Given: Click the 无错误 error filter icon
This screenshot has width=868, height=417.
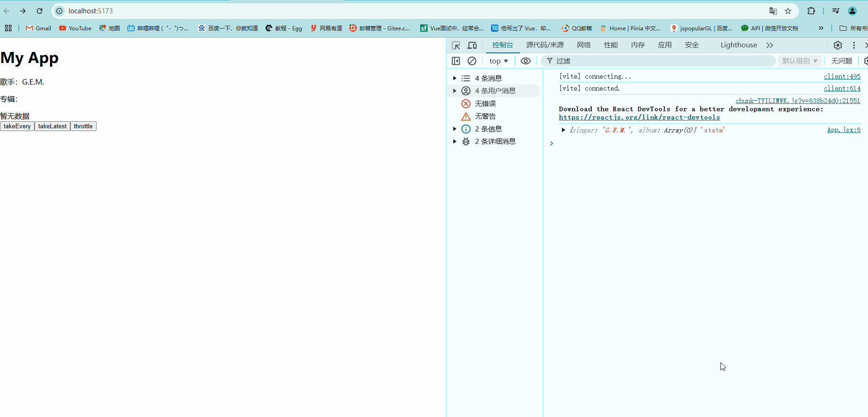Looking at the screenshot, I should point(466,103).
